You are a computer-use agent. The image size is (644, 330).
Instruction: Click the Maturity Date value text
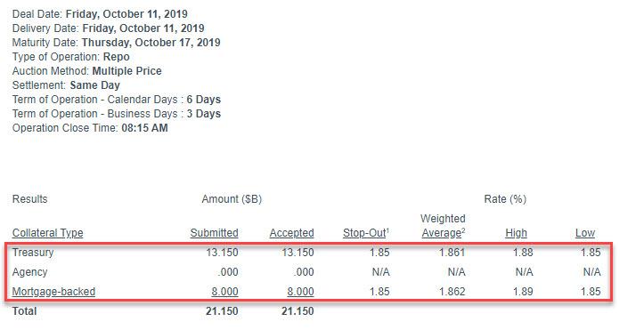(x=151, y=43)
